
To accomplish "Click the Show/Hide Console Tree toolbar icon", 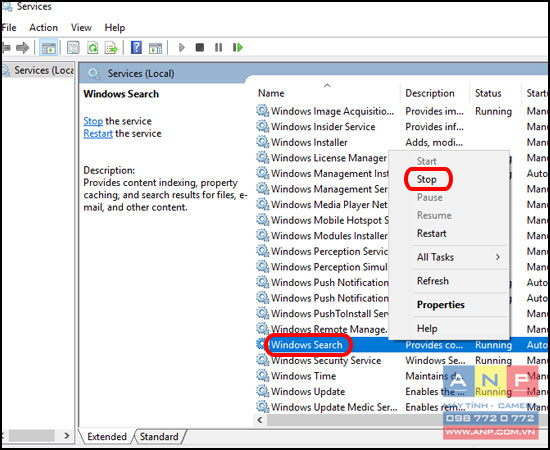I will tap(48, 48).
